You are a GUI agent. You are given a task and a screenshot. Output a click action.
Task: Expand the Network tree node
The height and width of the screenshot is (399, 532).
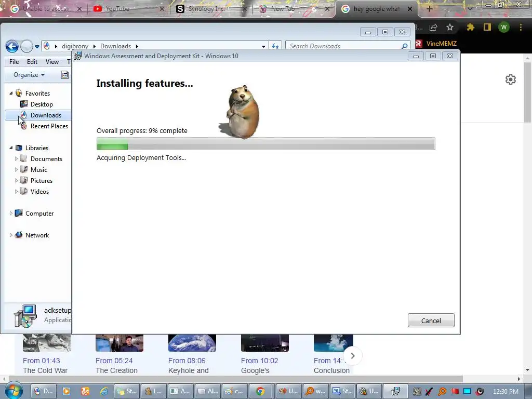11,235
